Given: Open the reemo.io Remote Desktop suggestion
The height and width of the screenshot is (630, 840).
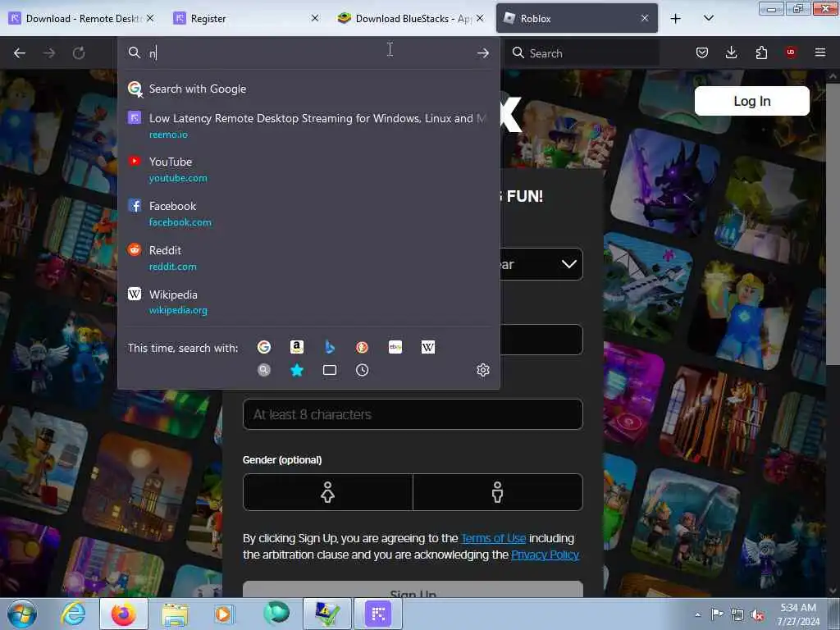Looking at the screenshot, I should click(x=308, y=126).
